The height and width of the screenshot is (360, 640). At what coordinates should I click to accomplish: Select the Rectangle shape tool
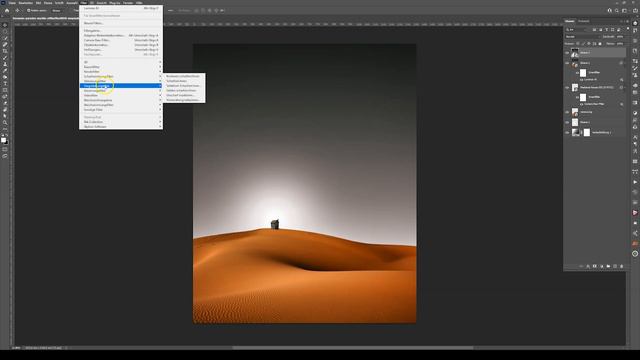tap(5, 91)
